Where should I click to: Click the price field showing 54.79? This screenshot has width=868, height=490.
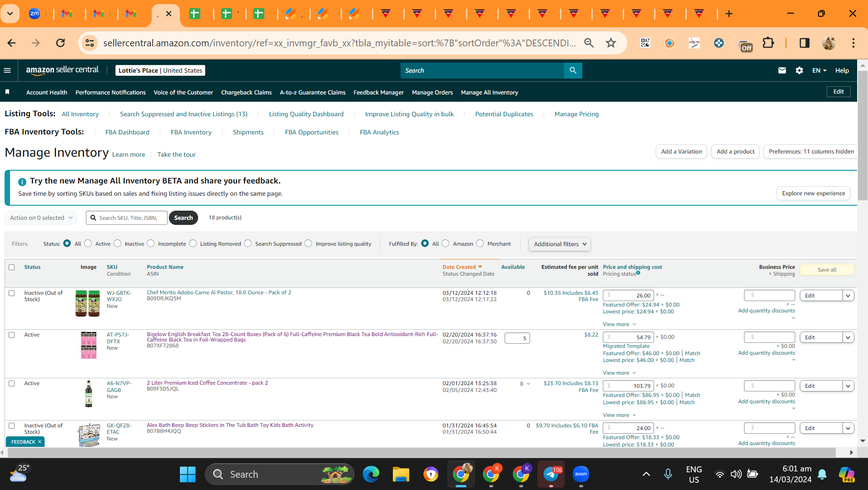coord(629,337)
